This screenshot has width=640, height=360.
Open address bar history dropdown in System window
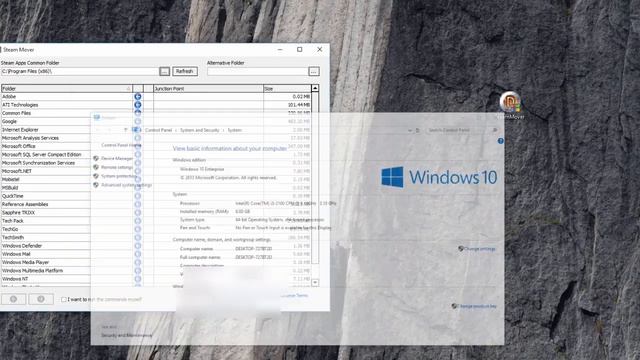(x=410, y=130)
